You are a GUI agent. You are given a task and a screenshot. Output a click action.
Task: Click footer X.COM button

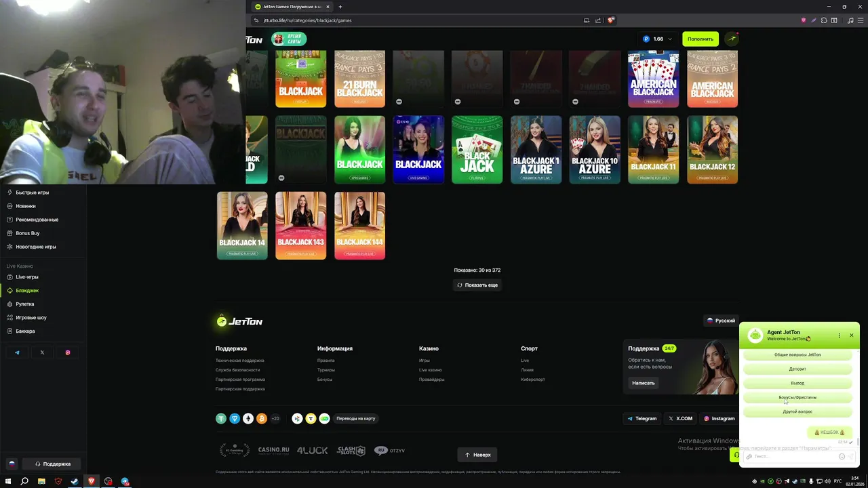click(x=680, y=419)
